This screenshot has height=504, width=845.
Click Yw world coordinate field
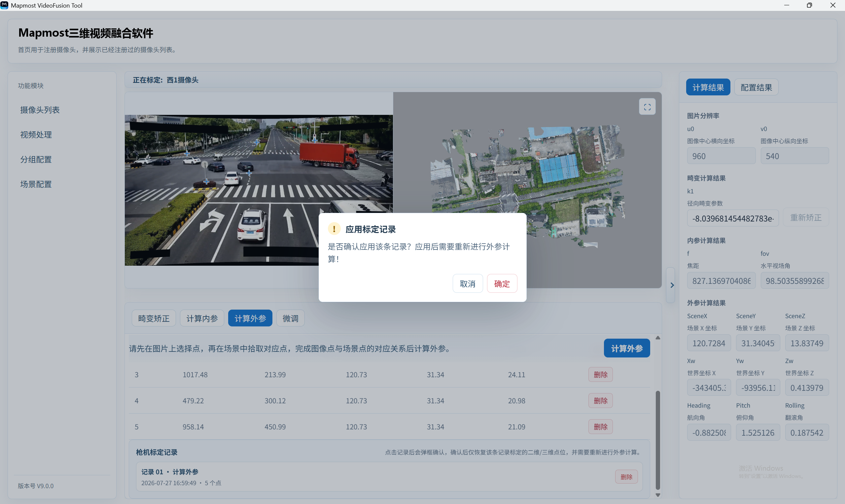tap(758, 387)
